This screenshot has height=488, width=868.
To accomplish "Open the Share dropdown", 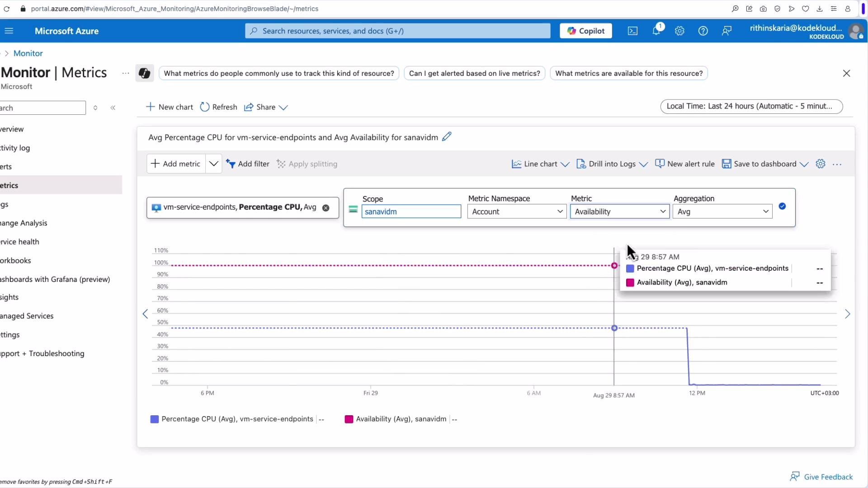I will [x=266, y=107].
